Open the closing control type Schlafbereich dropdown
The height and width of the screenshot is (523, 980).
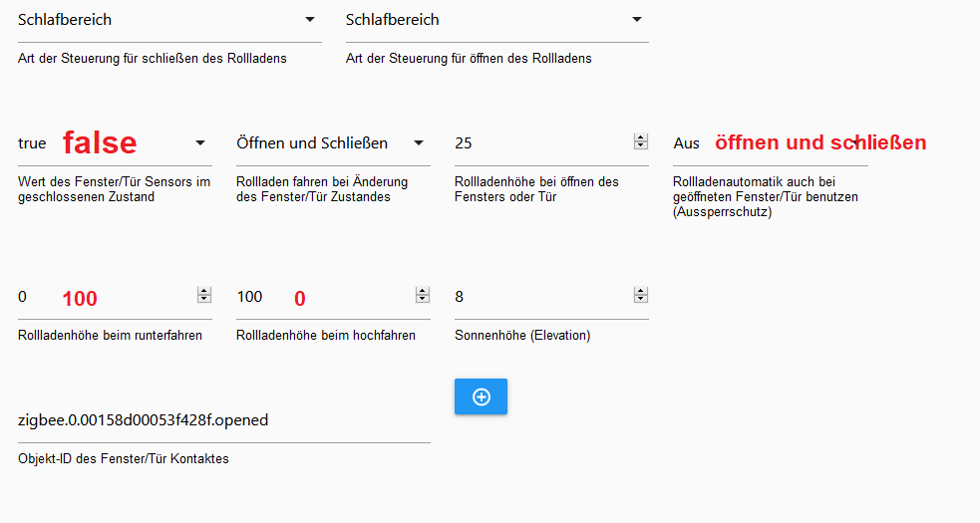click(169, 20)
